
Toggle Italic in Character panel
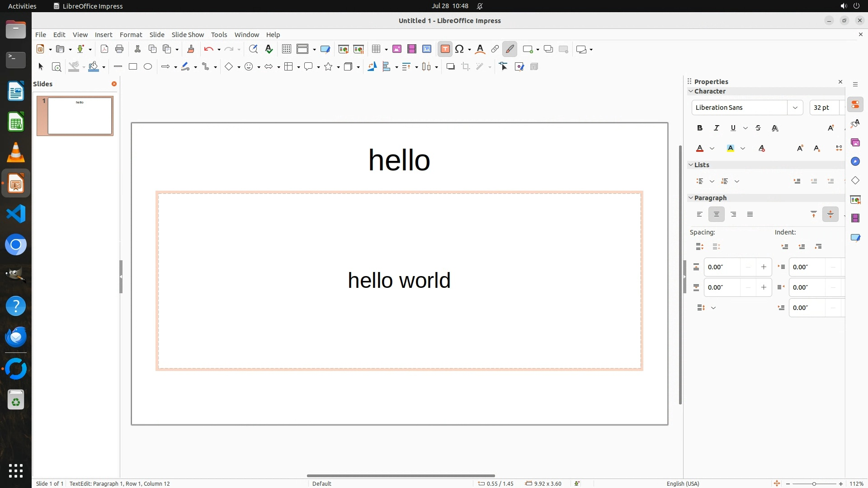coord(717,128)
